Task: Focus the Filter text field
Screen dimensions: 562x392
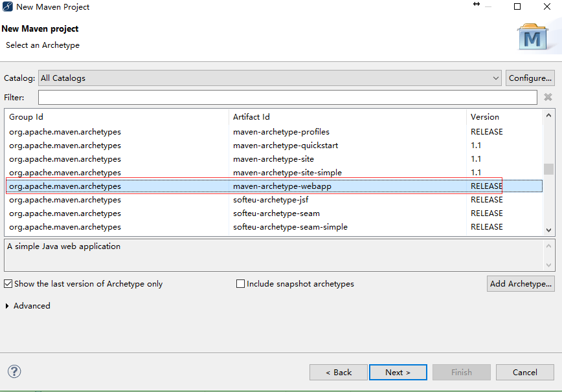Action: [x=288, y=98]
